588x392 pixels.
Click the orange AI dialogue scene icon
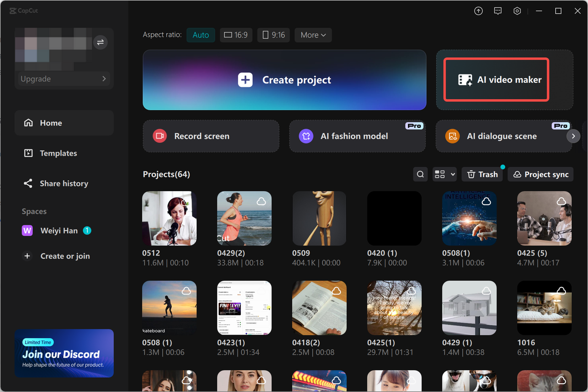click(452, 136)
